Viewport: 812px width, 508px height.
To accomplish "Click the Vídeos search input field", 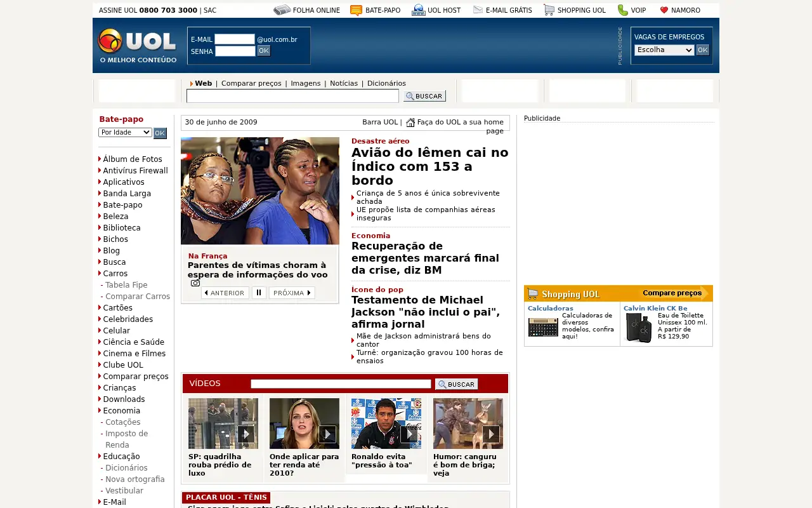I will pos(341,384).
